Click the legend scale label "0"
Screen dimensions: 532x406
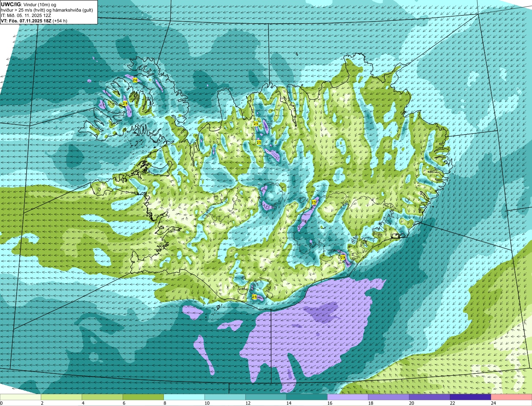(x=2, y=403)
